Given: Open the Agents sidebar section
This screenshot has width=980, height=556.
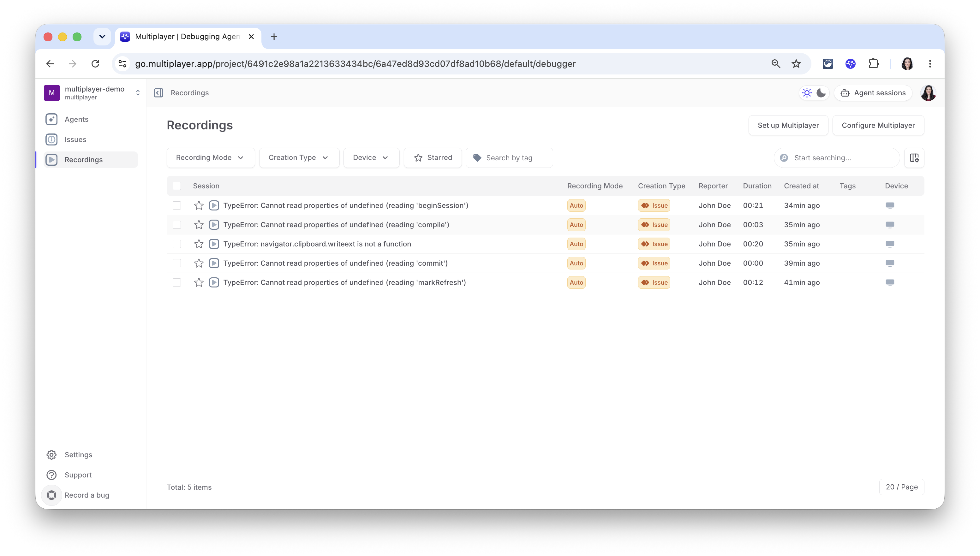Looking at the screenshot, I should click(91, 119).
